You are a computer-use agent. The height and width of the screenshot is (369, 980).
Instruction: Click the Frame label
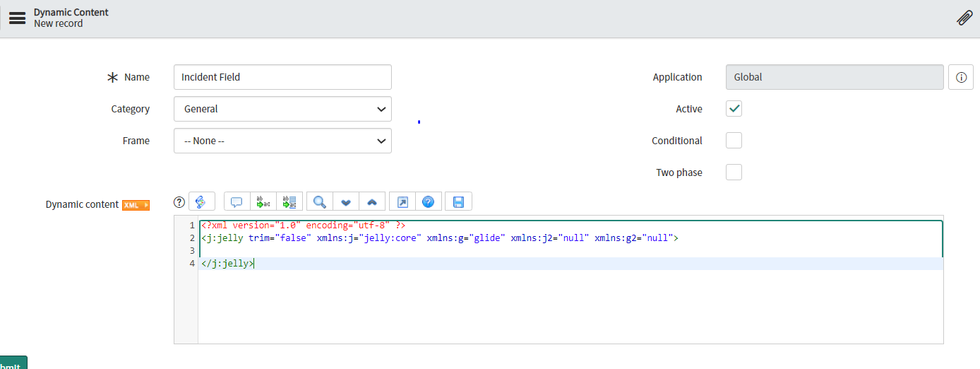point(136,141)
